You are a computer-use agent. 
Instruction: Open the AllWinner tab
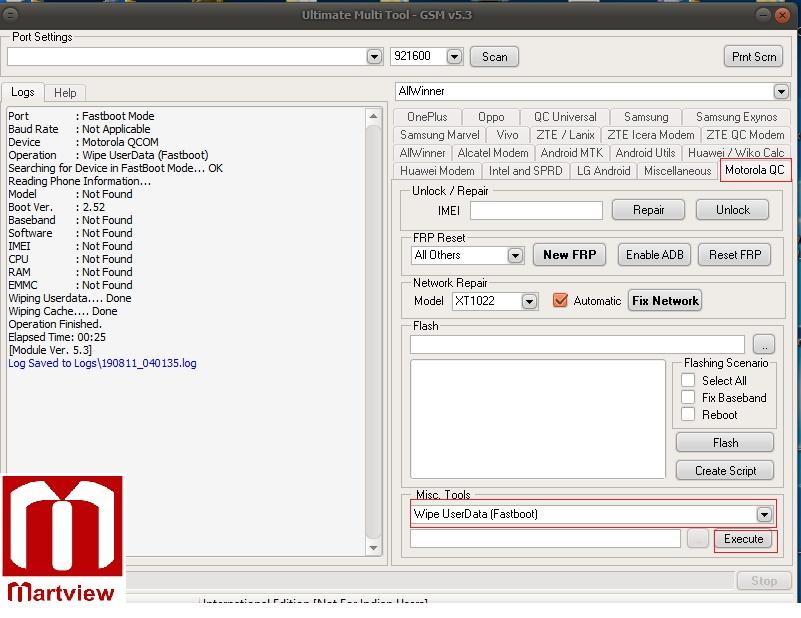pyautogui.click(x=422, y=153)
